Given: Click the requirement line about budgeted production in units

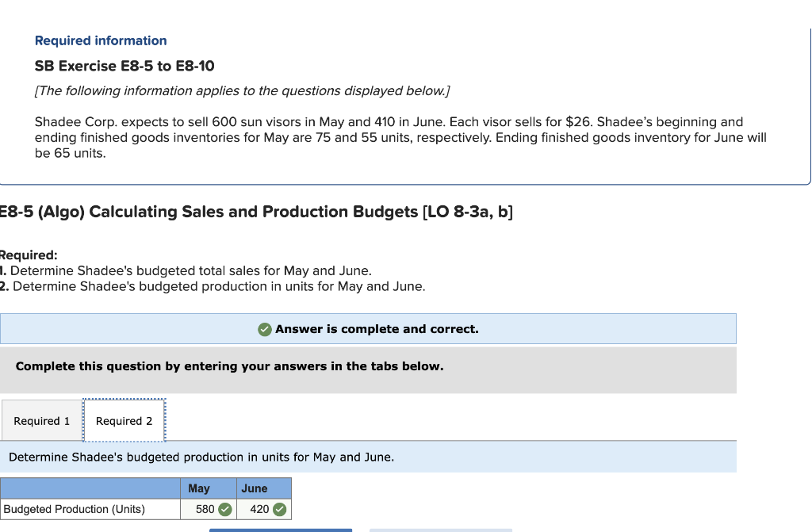Looking at the screenshot, I should [219, 286].
